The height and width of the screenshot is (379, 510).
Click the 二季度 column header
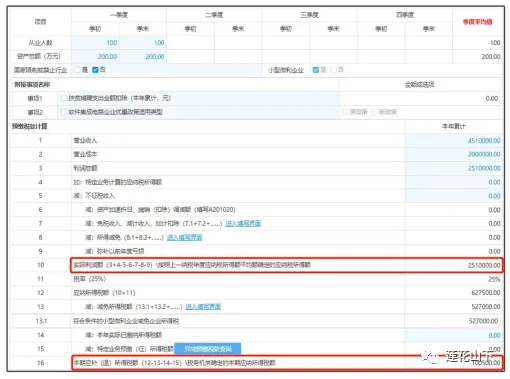click(x=214, y=15)
